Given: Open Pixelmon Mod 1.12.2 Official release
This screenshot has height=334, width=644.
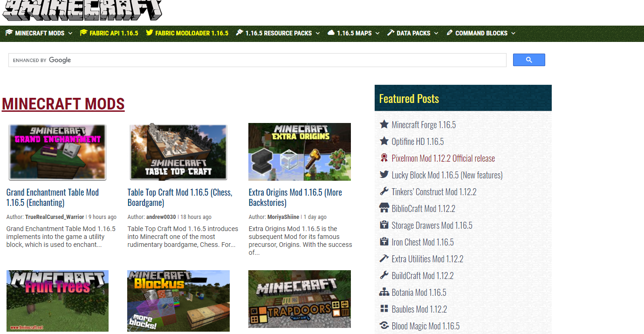Looking at the screenshot, I should click(443, 158).
